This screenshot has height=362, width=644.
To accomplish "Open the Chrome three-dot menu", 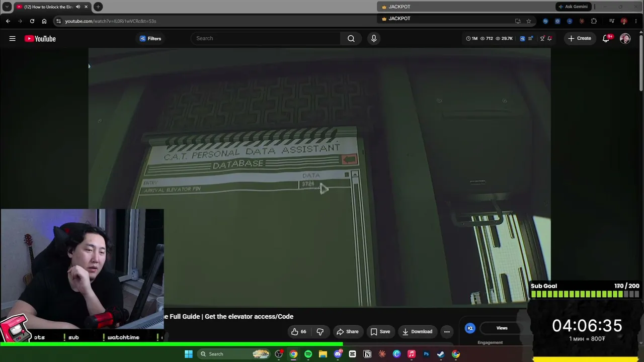I will 636,21.
